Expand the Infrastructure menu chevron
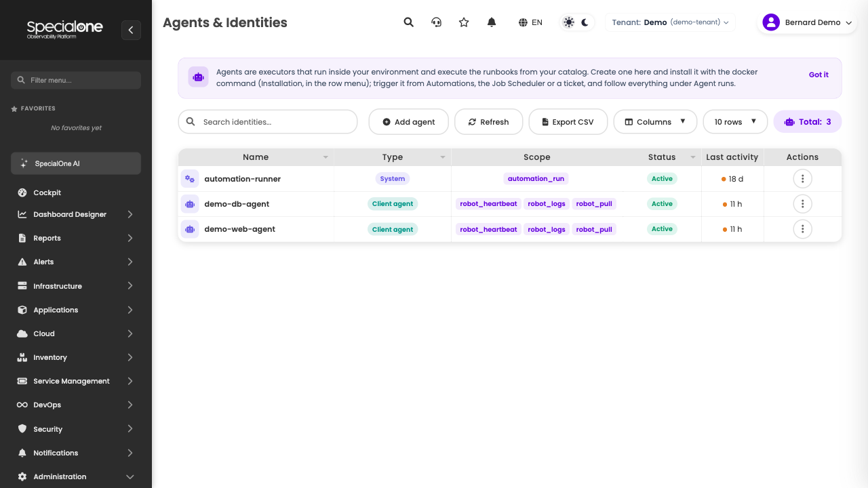The height and width of the screenshot is (488, 868). pyautogui.click(x=130, y=286)
